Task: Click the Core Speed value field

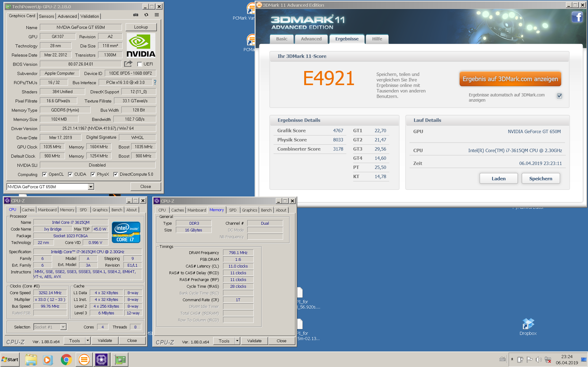Action: point(50,293)
